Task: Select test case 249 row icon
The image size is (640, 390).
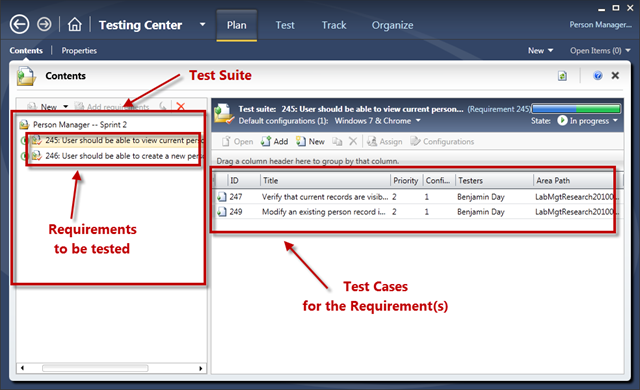Action: point(222,212)
